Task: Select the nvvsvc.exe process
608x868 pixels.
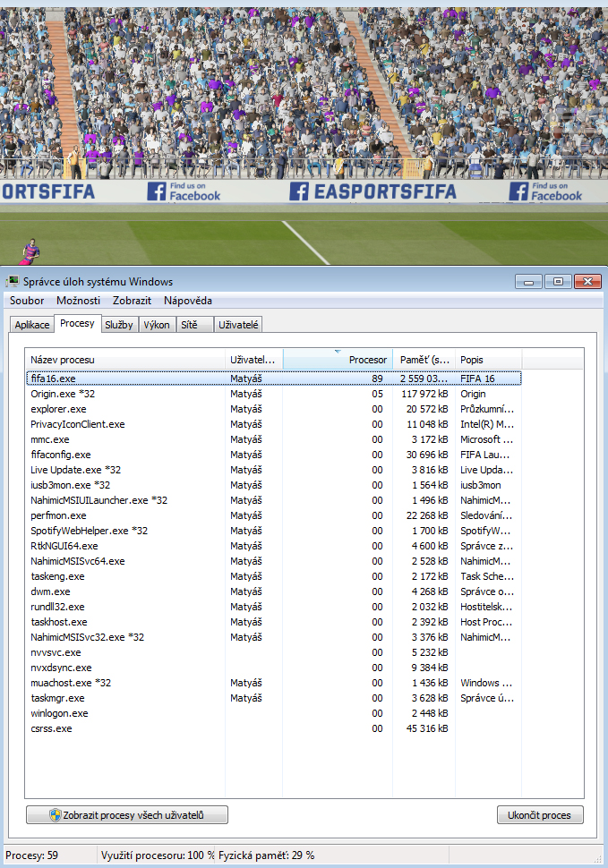Action: 273,652
